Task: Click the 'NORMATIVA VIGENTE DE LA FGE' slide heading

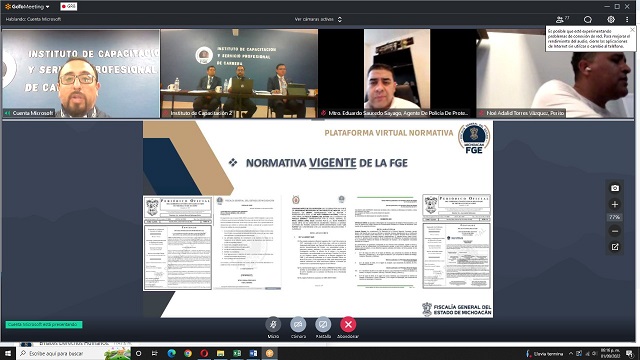Action: (327, 163)
